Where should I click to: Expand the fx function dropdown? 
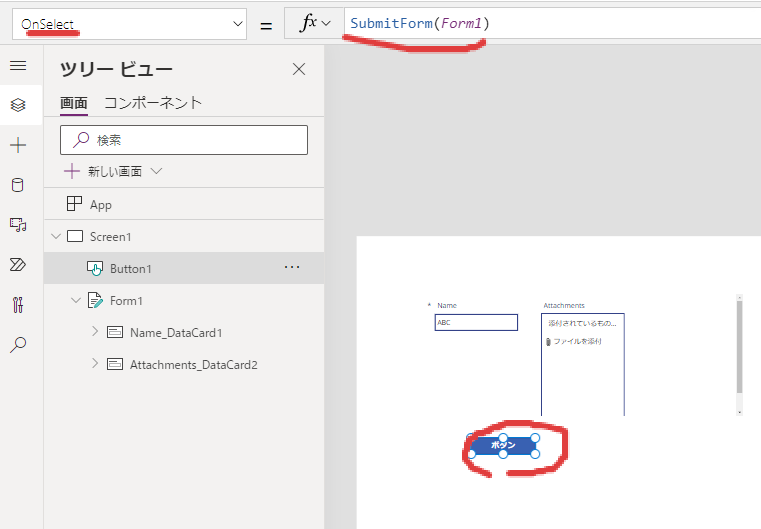314,24
